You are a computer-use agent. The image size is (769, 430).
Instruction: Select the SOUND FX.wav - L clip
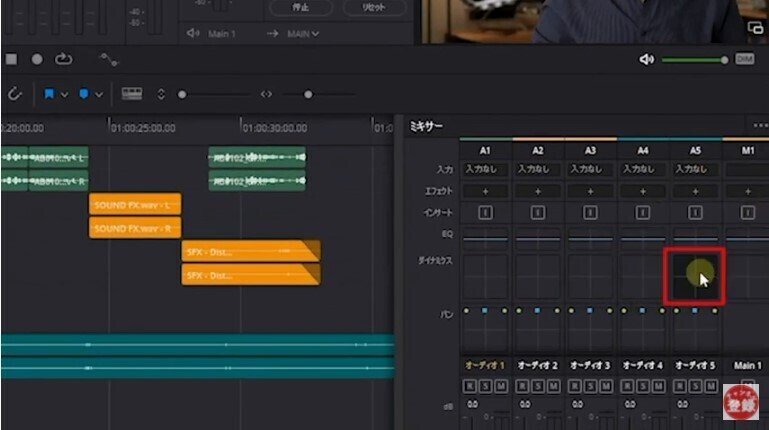click(x=135, y=204)
